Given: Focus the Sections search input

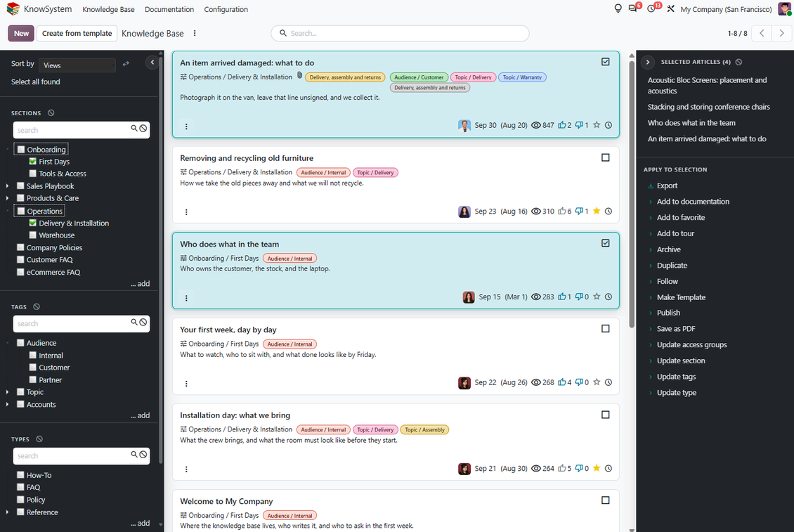Looking at the screenshot, I should click(72, 130).
